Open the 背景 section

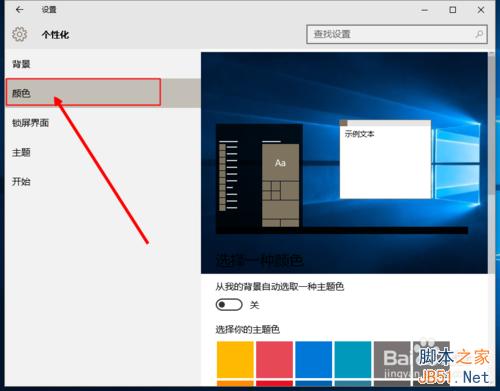tap(21, 64)
